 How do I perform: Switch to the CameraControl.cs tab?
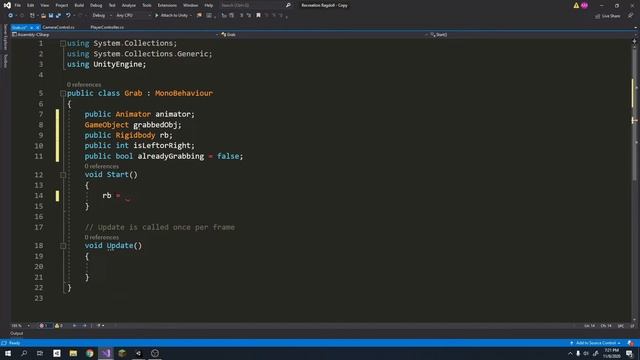click(58, 27)
